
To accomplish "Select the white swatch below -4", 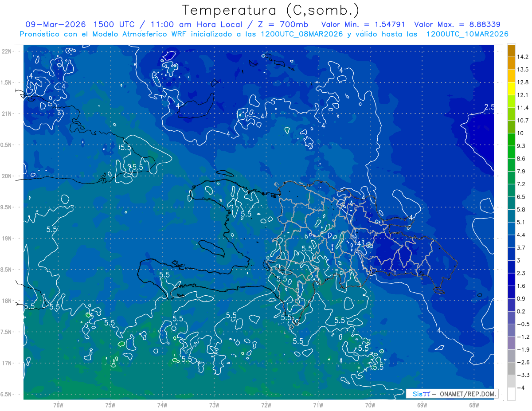I will pos(511,394).
